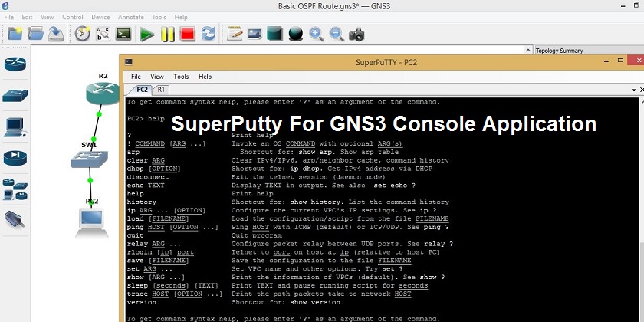Click the SuperPuTTY window title bar icon
The height and width of the screenshot is (322, 644).
[x=129, y=62]
